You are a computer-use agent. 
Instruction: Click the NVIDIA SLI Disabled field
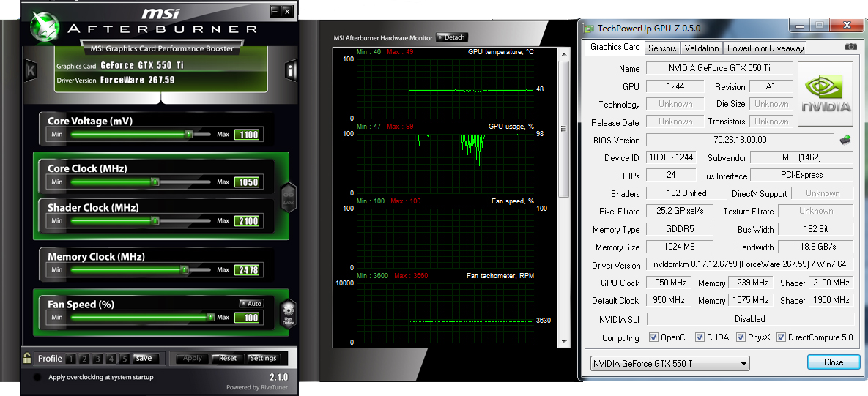point(749,319)
